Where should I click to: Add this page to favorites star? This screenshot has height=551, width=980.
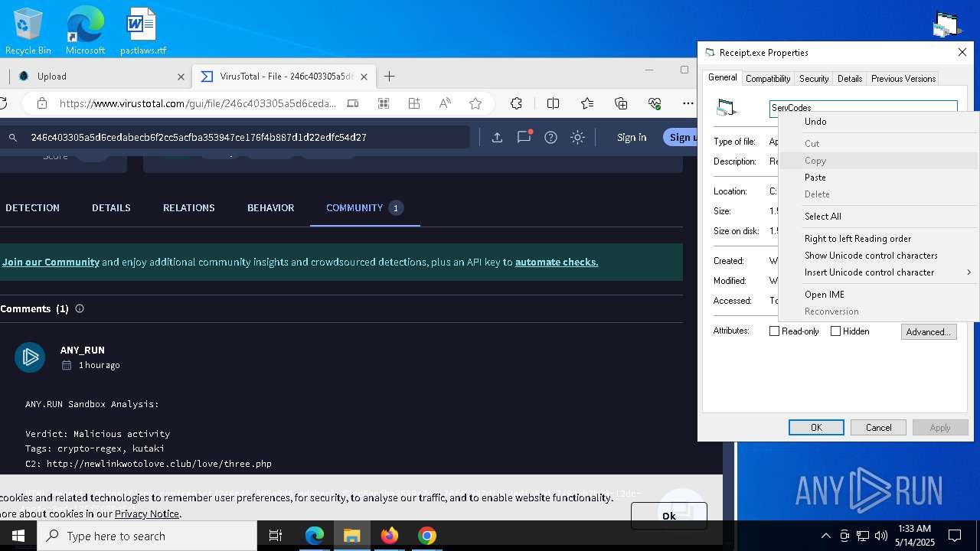click(x=475, y=103)
